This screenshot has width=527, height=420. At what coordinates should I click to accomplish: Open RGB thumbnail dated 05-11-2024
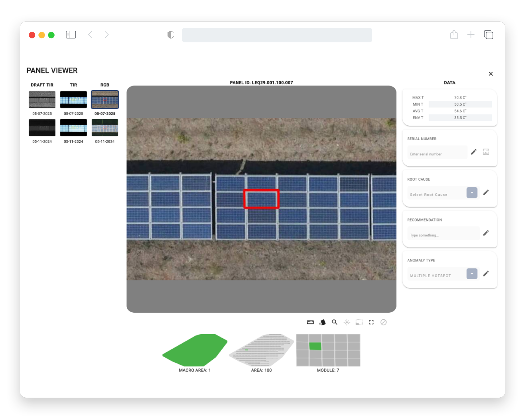pos(105,127)
